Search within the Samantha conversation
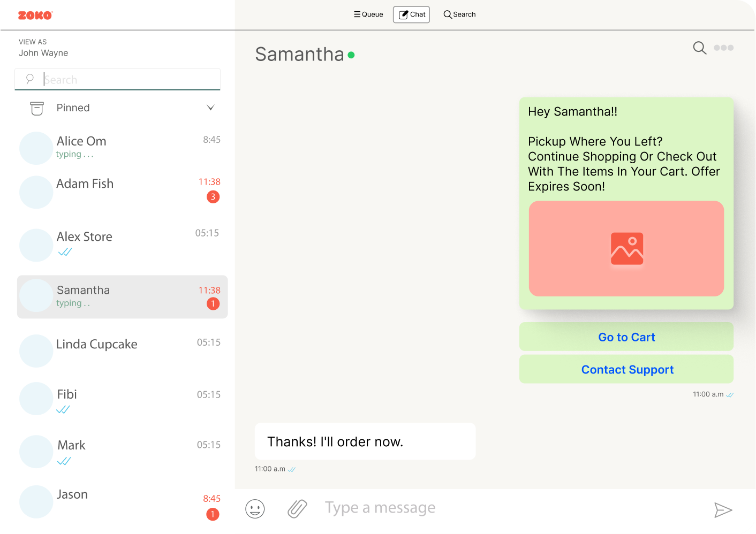Image resolution: width=756 pixels, height=534 pixels. (699, 48)
